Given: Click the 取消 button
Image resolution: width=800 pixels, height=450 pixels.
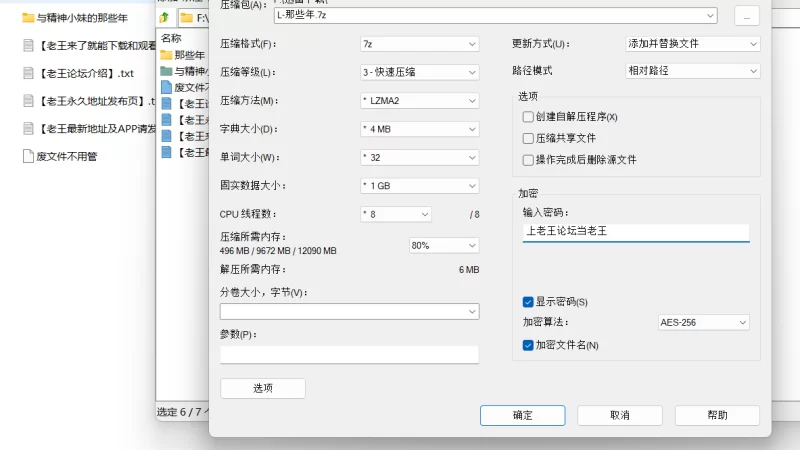Looking at the screenshot, I should click(620, 415).
